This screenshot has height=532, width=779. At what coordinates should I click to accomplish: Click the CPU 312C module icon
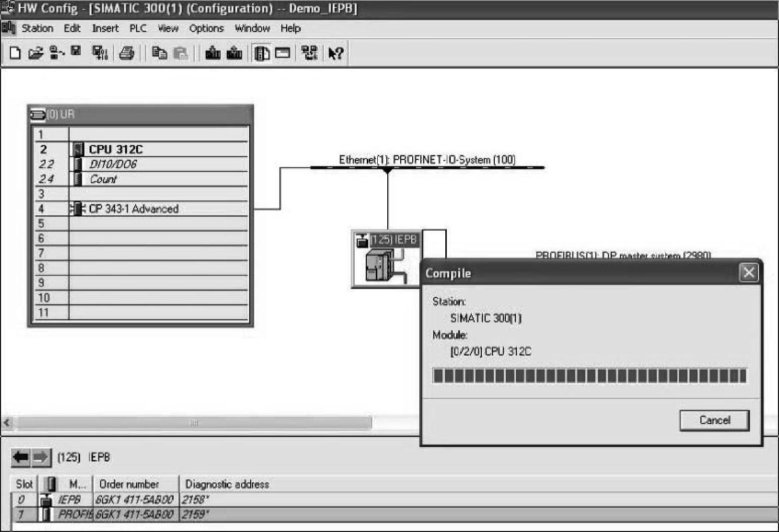point(79,149)
